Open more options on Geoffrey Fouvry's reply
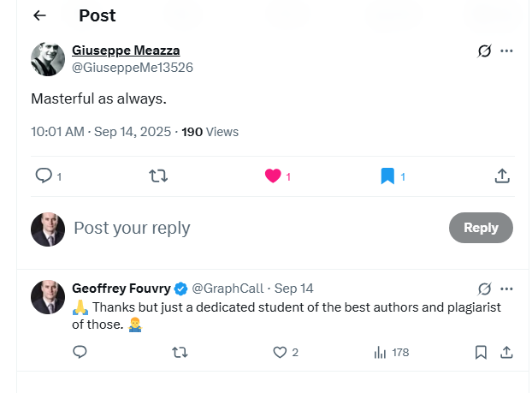The width and height of the screenshot is (532, 393). (x=507, y=289)
